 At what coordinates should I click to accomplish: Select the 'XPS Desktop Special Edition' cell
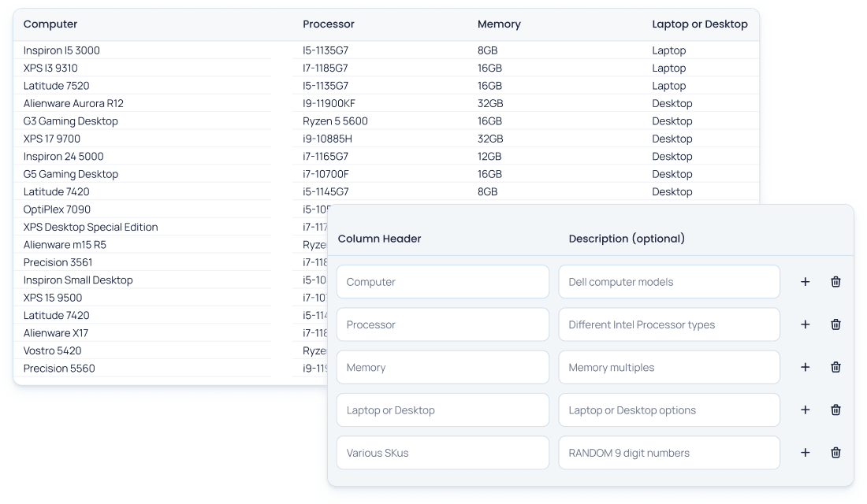pyautogui.click(x=91, y=227)
